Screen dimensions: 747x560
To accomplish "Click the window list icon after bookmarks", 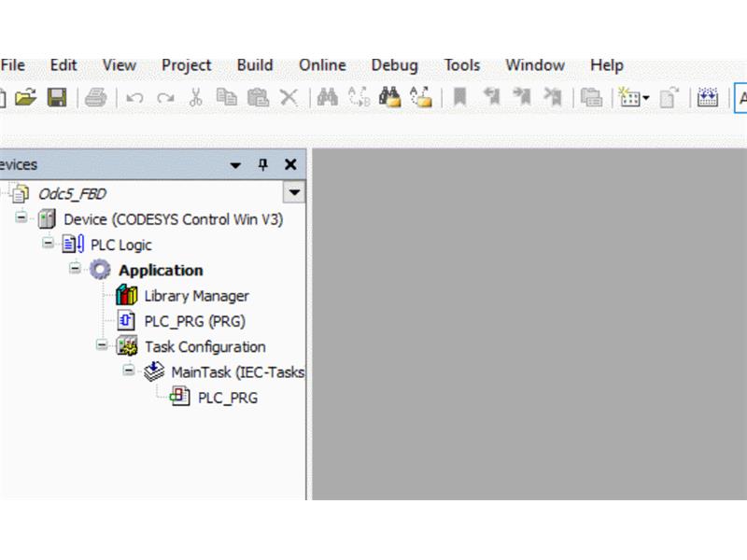I will 592,98.
